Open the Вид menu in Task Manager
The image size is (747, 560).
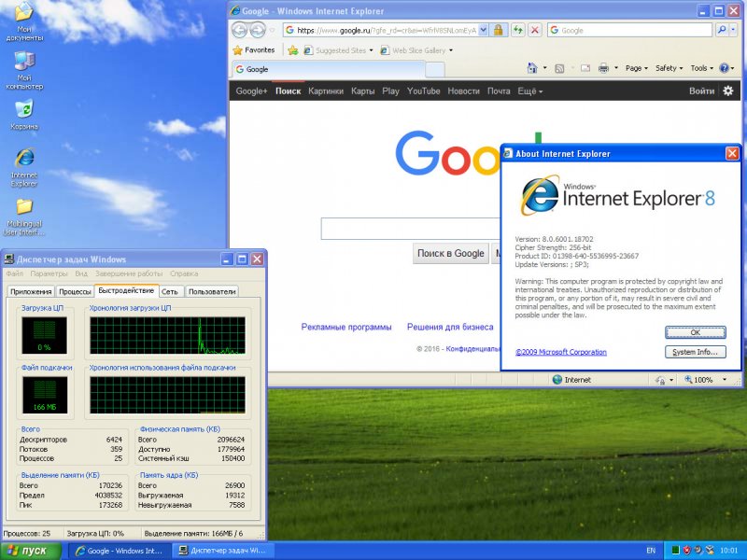tap(81, 273)
